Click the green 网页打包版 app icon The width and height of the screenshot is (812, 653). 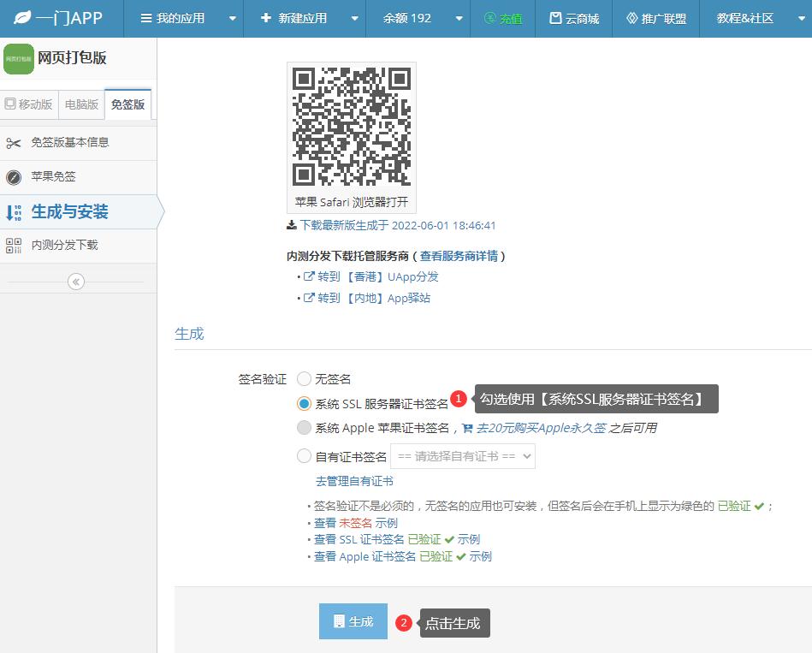(x=19, y=58)
